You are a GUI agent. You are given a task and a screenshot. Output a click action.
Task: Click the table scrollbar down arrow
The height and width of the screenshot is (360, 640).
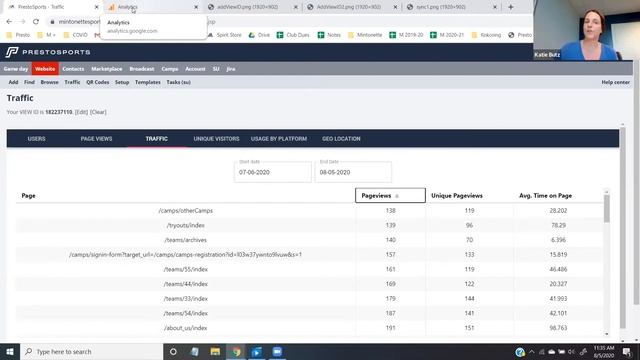click(x=607, y=334)
